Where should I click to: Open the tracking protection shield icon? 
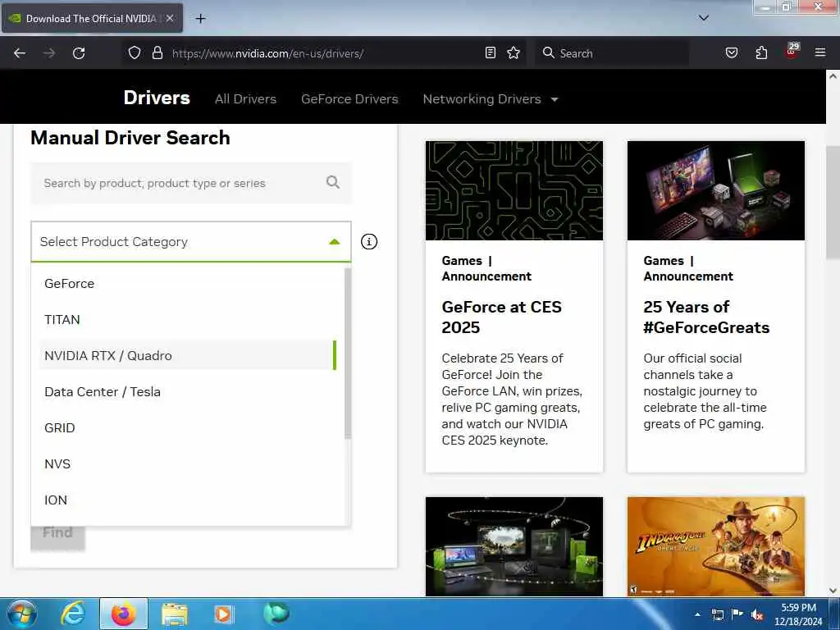[x=135, y=52]
